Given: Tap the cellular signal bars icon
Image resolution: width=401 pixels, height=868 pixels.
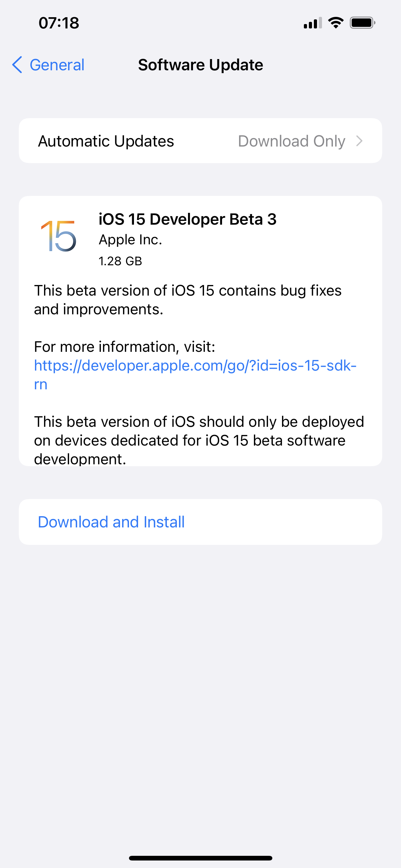Looking at the screenshot, I should point(312,23).
